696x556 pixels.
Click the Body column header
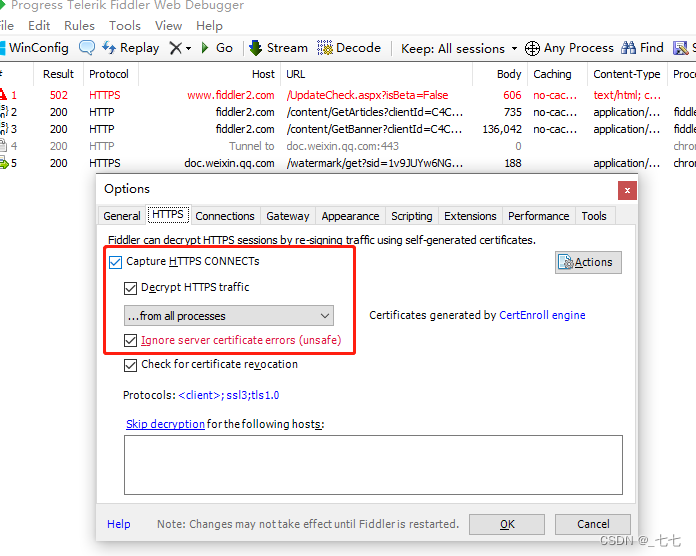(500, 74)
